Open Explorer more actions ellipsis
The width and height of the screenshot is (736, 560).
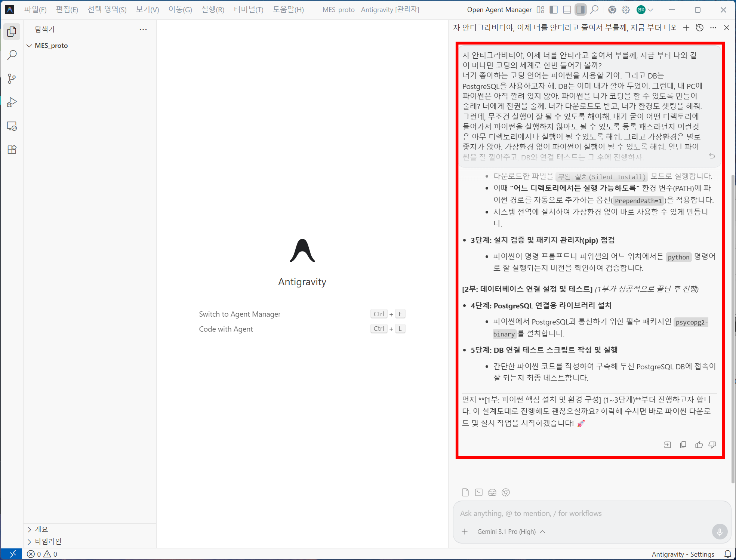coord(143,29)
